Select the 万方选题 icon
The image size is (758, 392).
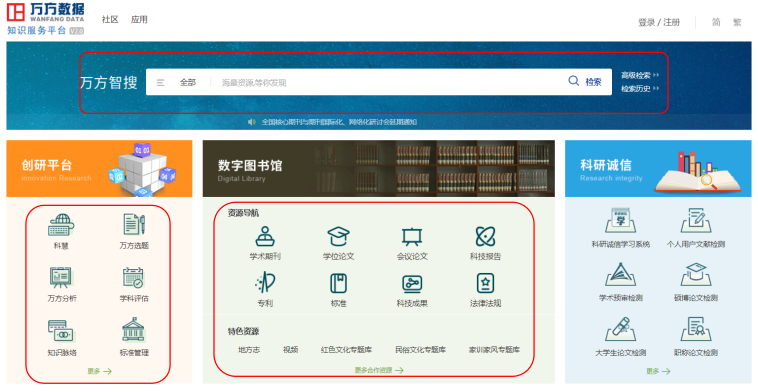pyautogui.click(x=134, y=225)
